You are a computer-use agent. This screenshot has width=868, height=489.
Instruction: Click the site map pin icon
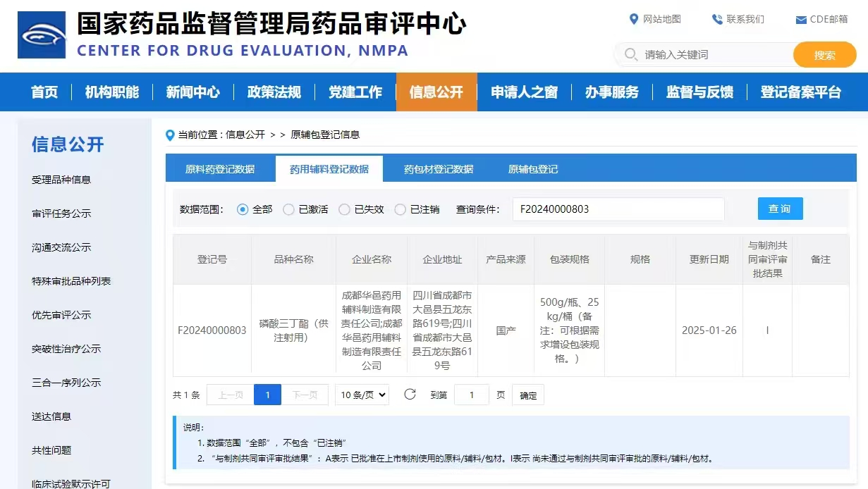point(633,19)
